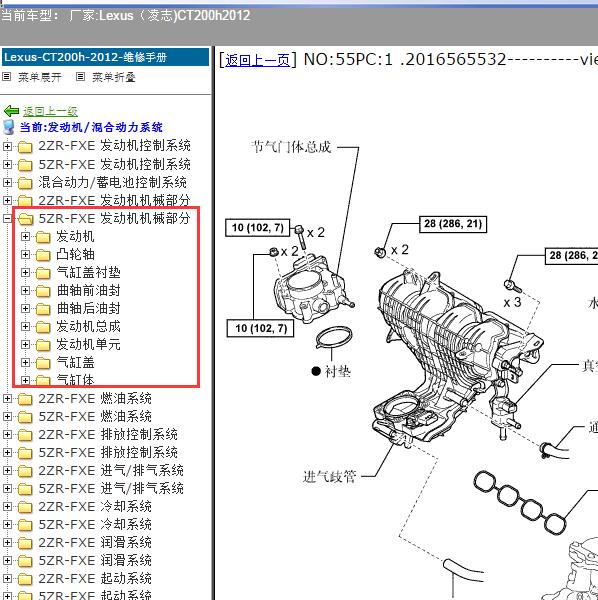This screenshot has width=598, height=600.
Task: Click the throttle body illustration
Action: [x=314, y=290]
